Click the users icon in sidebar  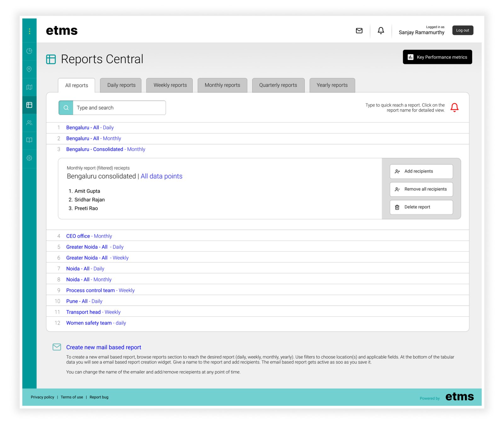coord(29,123)
